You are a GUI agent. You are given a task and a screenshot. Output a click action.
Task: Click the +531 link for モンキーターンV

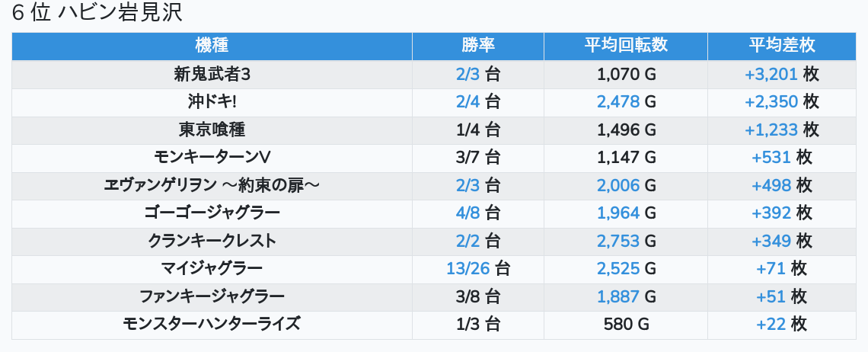(771, 158)
